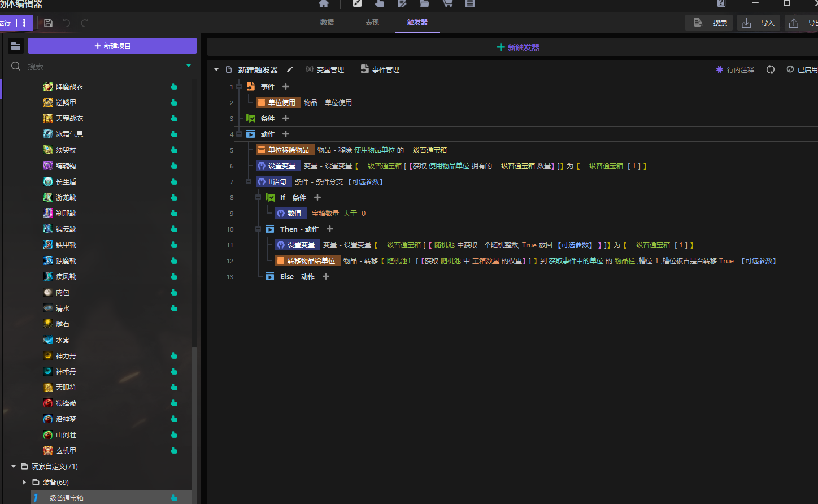Add Then action with plus after Then - 动作
The height and width of the screenshot is (504, 818).
[330, 229]
